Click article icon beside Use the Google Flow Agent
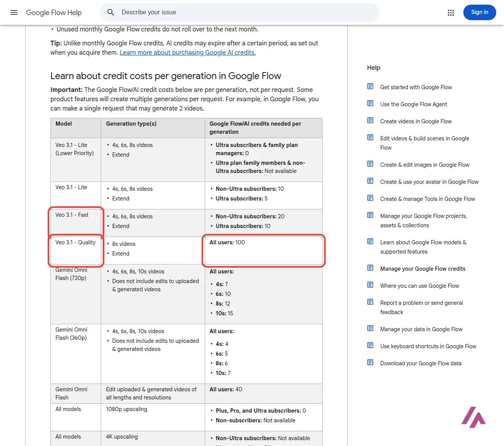This screenshot has width=504, height=446. pyautogui.click(x=370, y=103)
